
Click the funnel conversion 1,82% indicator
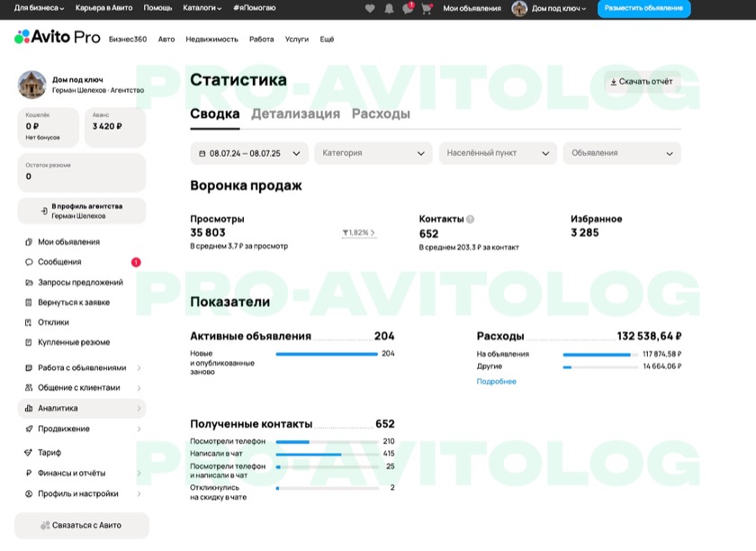358,233
